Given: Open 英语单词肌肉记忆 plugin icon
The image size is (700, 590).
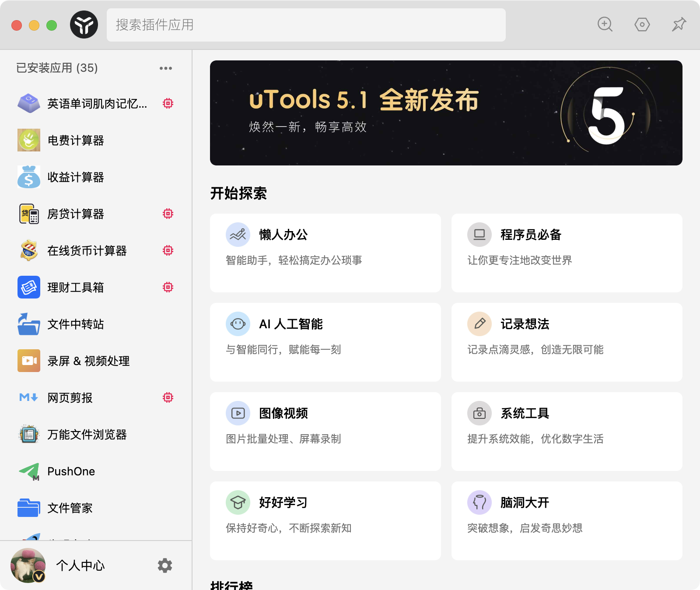Looking at the screenshot, I should tap(29, 103).
